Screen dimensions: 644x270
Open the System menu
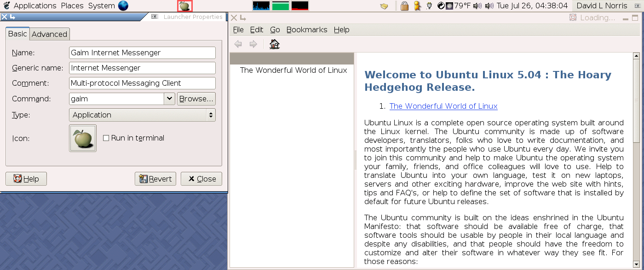(x=101, y=6)
